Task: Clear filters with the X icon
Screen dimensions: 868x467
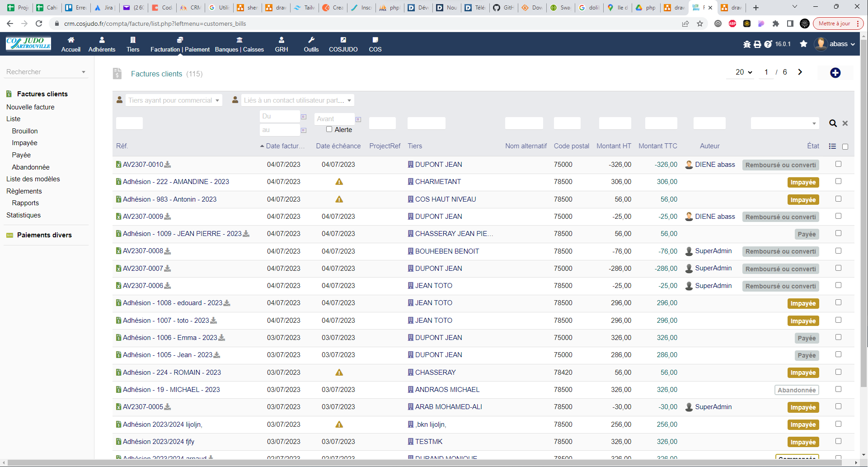Action: click(x=845, y=123)
